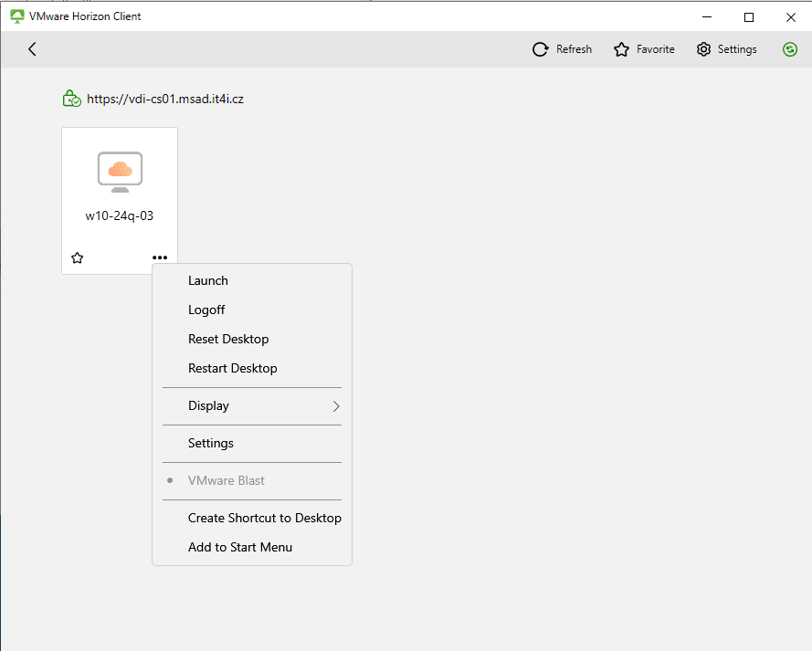The width and height of the screenshot is (812, 651).
Task: Click the secure lock icon beside server URL
Action: coord(71,99)
